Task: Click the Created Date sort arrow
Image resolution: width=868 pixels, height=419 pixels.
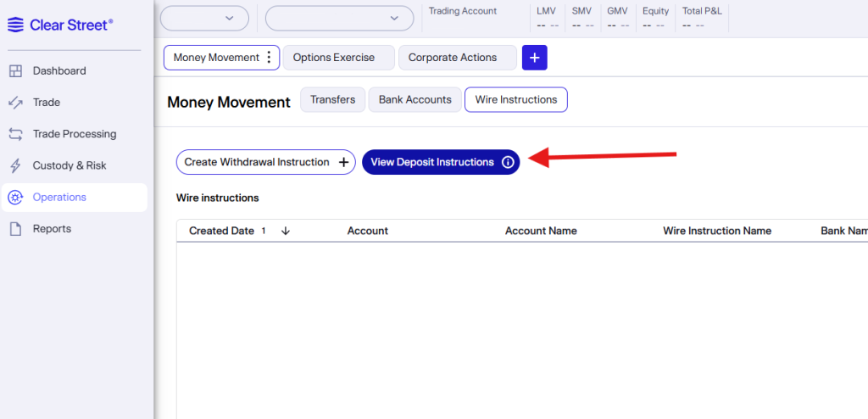Action: tap(286, 231)
